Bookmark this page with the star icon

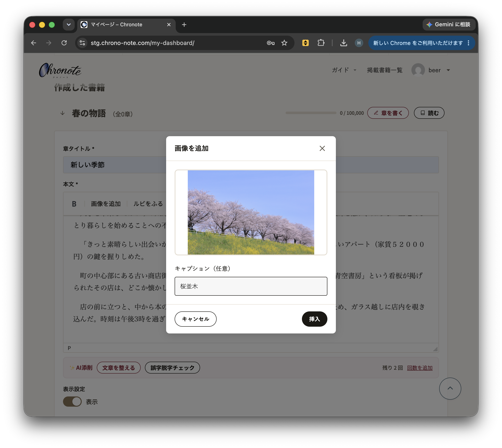284,43
